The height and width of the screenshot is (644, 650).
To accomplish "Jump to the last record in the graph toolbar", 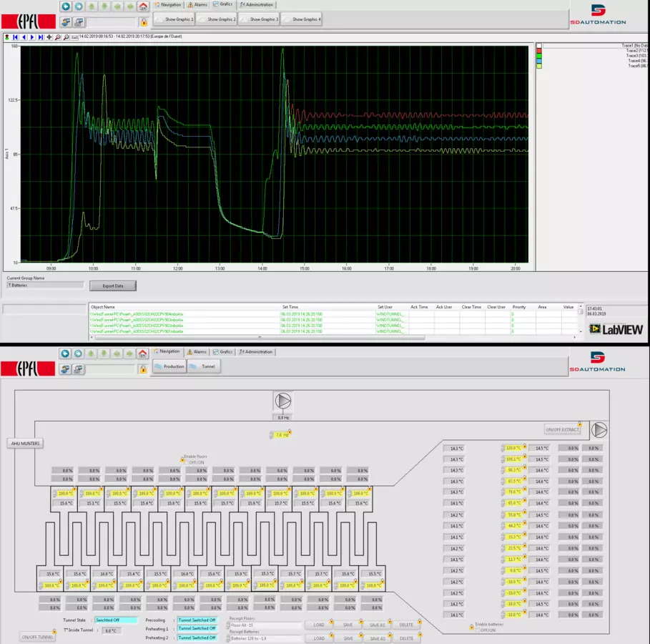I will pos(41,36).
